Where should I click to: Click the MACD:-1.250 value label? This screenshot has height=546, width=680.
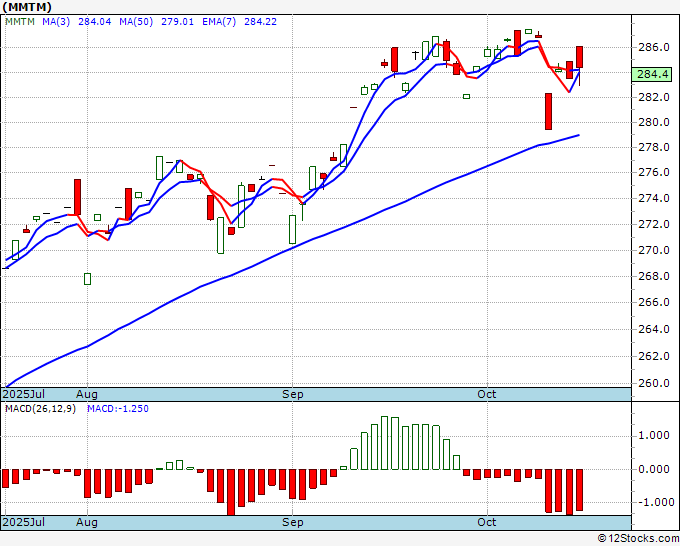pyautogui.click(x=118, y=409)
